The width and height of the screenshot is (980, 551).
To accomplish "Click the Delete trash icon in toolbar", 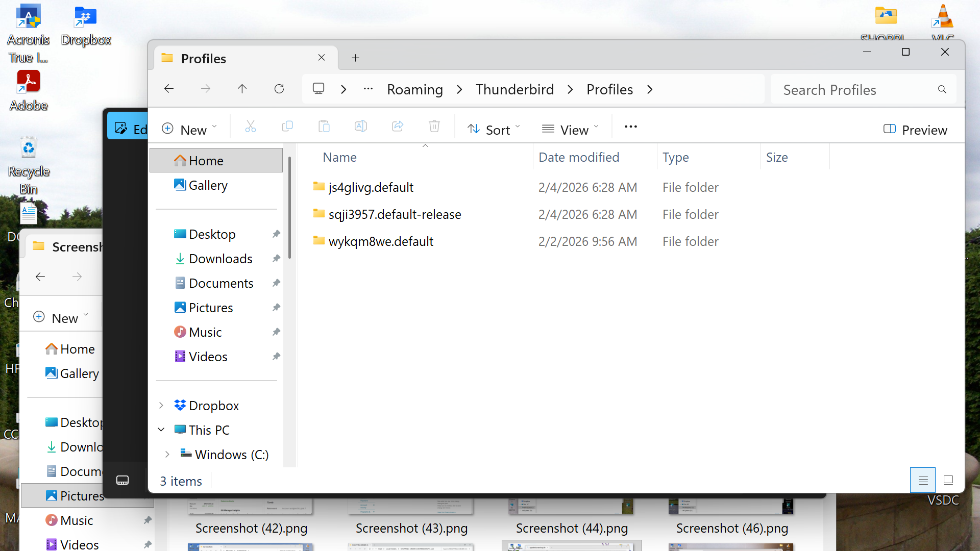I will click(x=434, y=127).
